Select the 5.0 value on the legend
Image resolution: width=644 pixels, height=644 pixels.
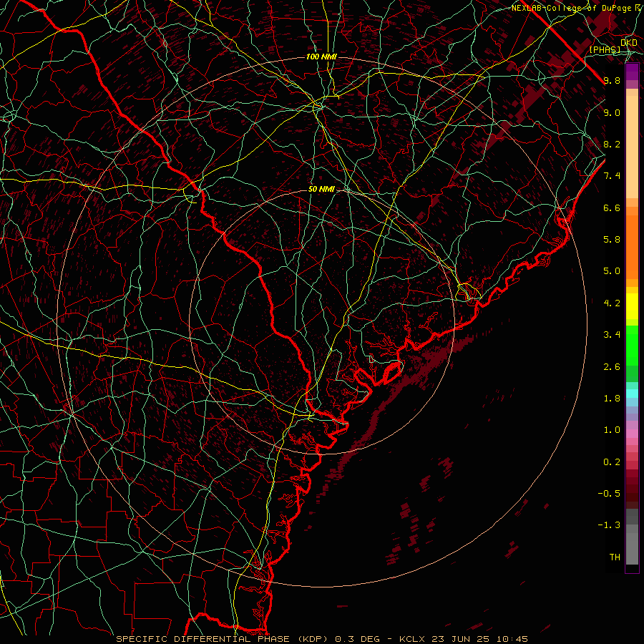612,271
